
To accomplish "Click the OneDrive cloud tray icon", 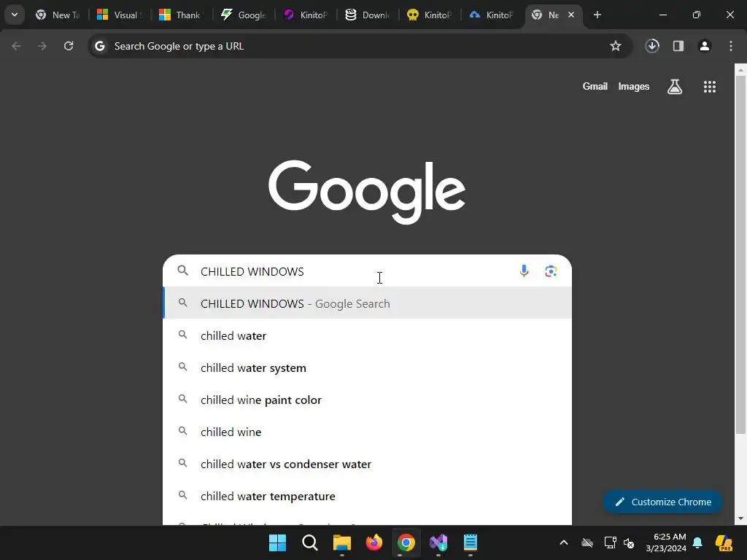I will coord(587,542).
